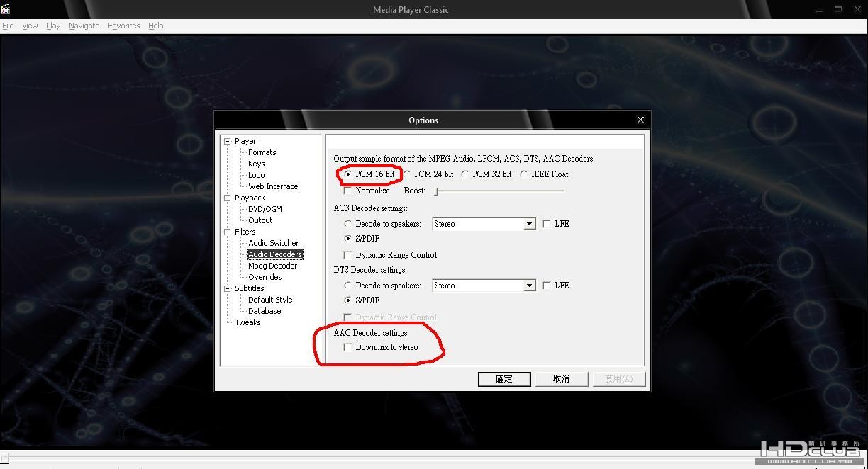The height and width of the screenshot is (469, 868).
Task: Confirm options with the 確定 button
Action: pyautogui.click(x=504, y=379)
